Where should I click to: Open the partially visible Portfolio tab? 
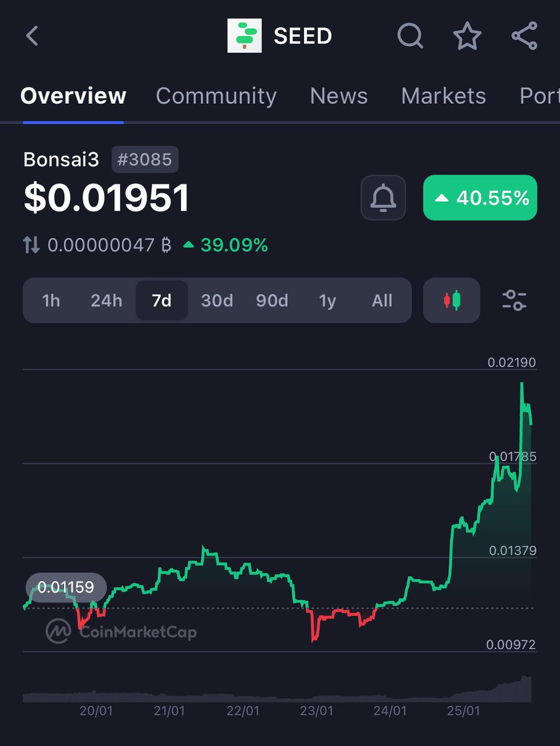tap(539, 96)
